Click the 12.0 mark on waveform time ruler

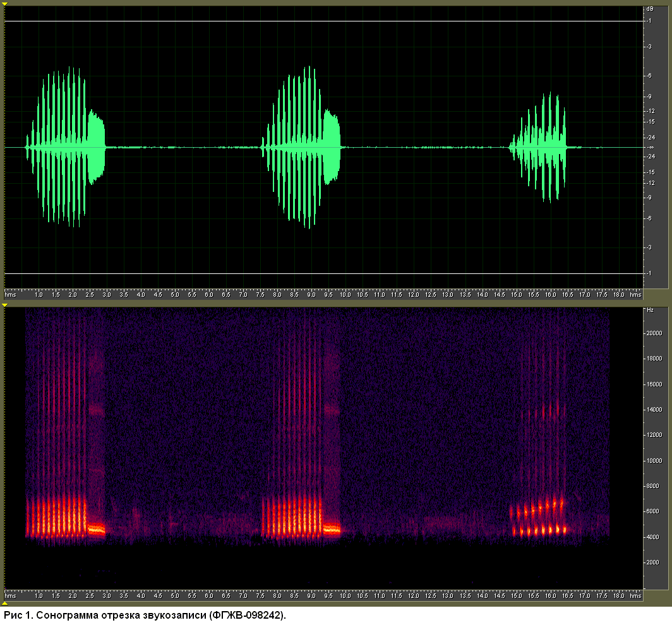(x=413, y=295)
